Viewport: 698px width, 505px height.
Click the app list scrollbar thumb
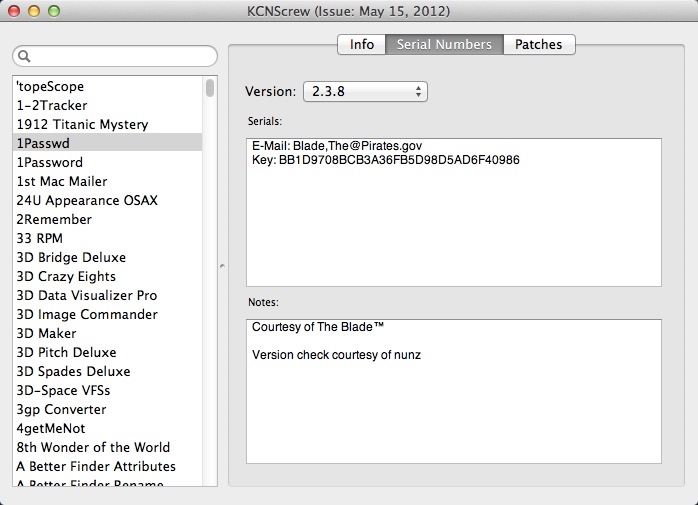point(210,87)
